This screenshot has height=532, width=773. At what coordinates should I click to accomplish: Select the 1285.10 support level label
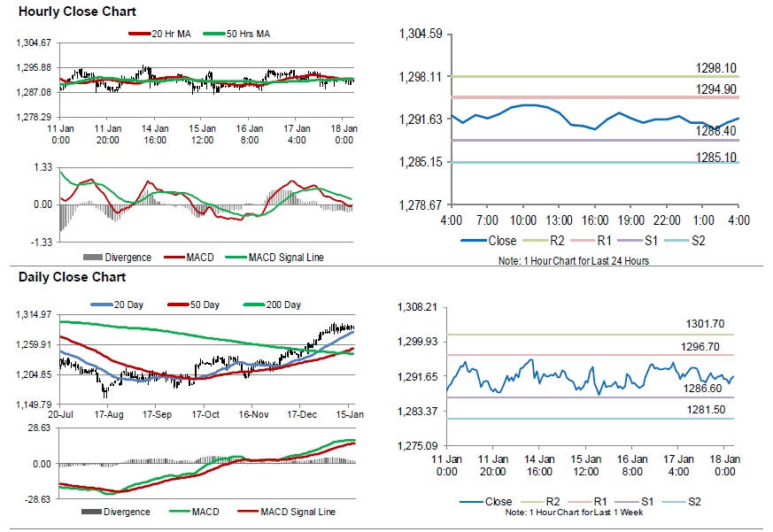(715, 158)
